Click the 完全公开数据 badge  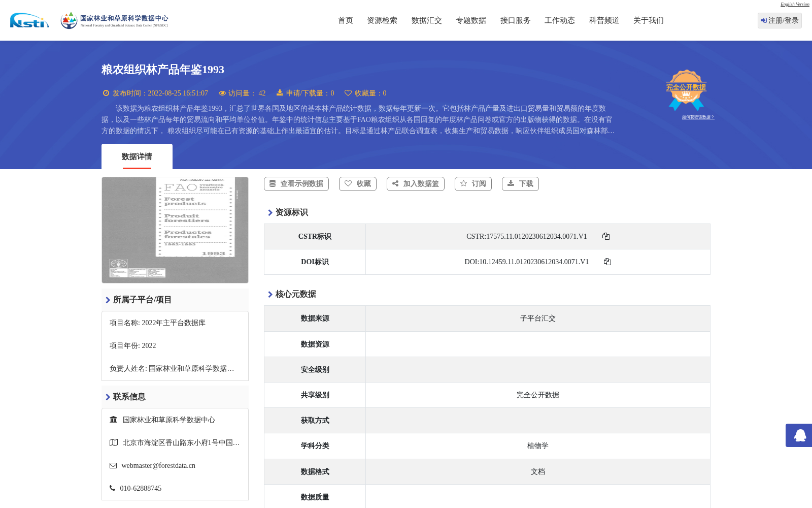[686, 90]
